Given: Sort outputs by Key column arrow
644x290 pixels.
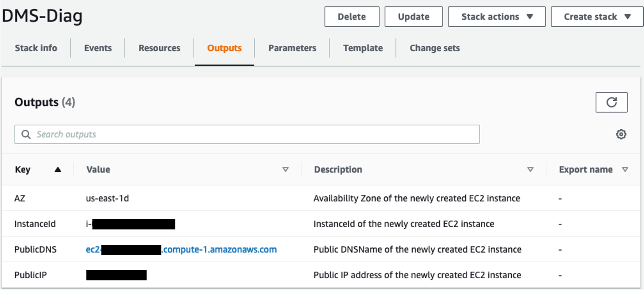Looking at the screenshot, I should [x=58, y=170].
